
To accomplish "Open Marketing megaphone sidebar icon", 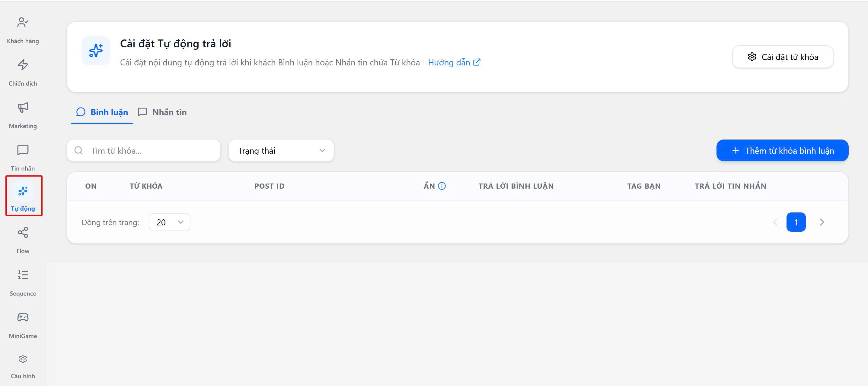I will click(23, 108).
